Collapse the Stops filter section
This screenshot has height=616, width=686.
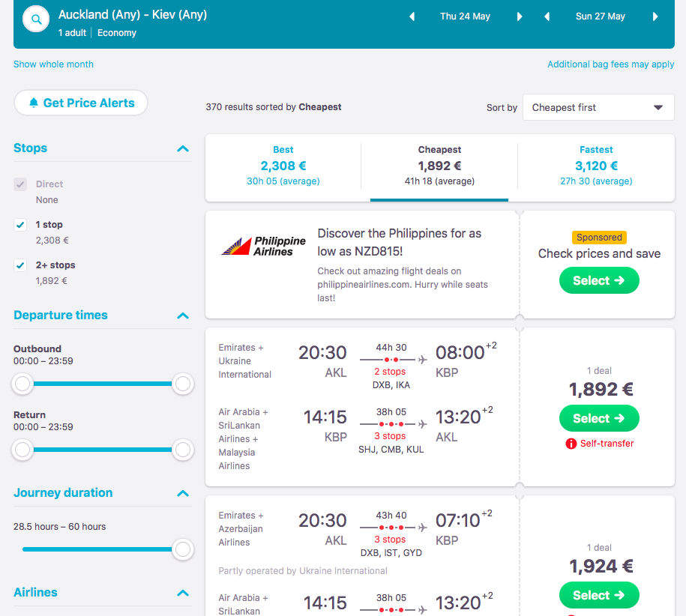point(183,148)
